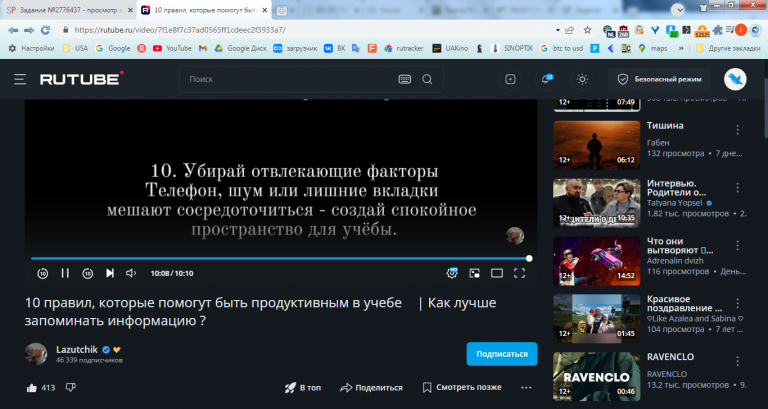Image resolution: width=768 pixels, height=409 pixels.
Task: Open options menu for Тишина video
Action: point(737,130)
